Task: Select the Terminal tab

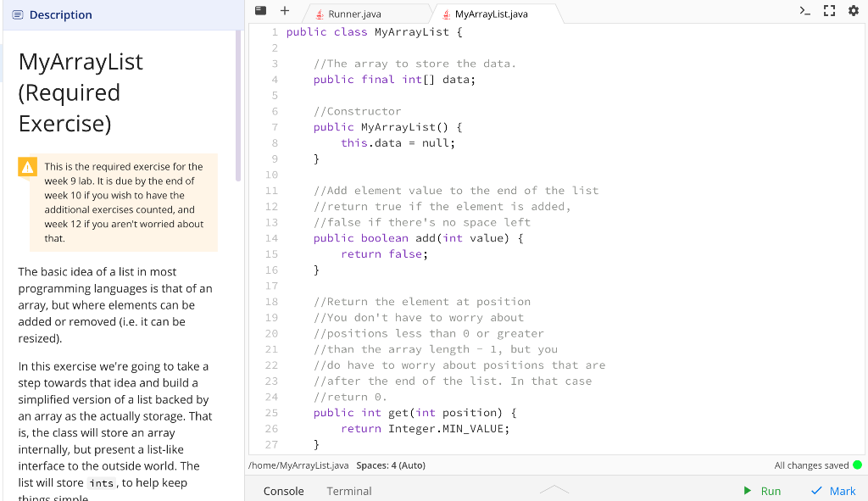Action: (348, 491)
